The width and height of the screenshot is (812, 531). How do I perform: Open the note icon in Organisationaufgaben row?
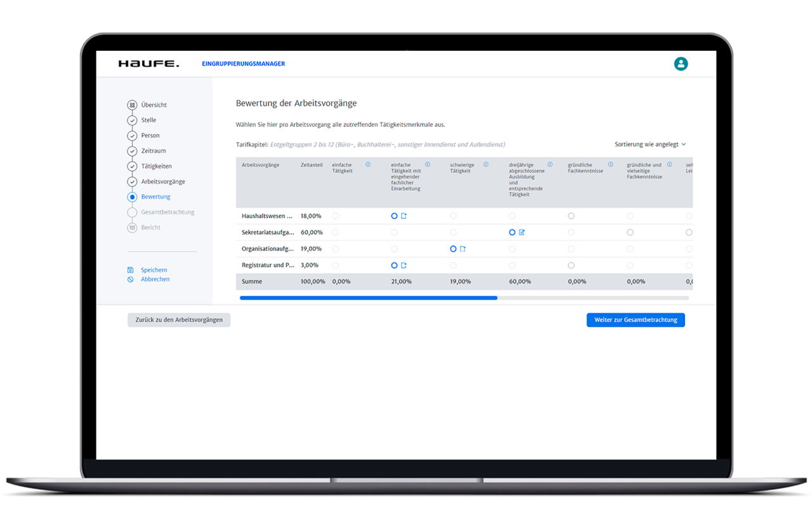coord(462,249)
